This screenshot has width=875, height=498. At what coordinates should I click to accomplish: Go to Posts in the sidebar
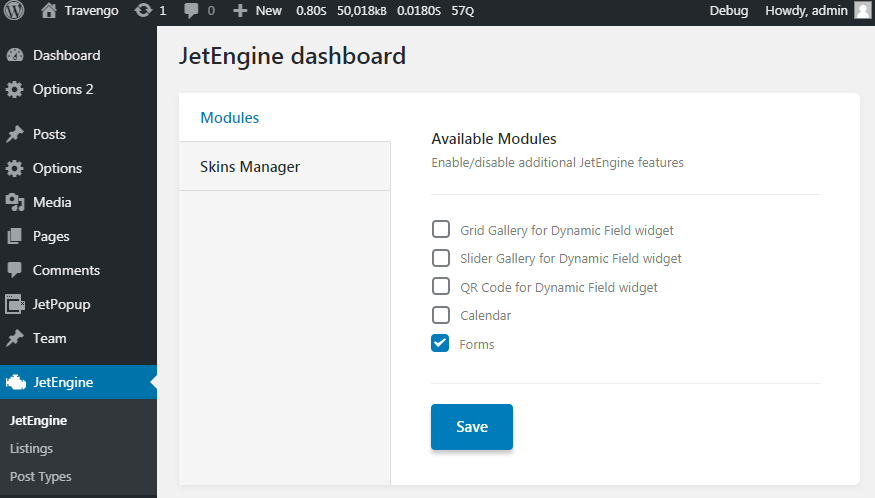coord(49,134)
